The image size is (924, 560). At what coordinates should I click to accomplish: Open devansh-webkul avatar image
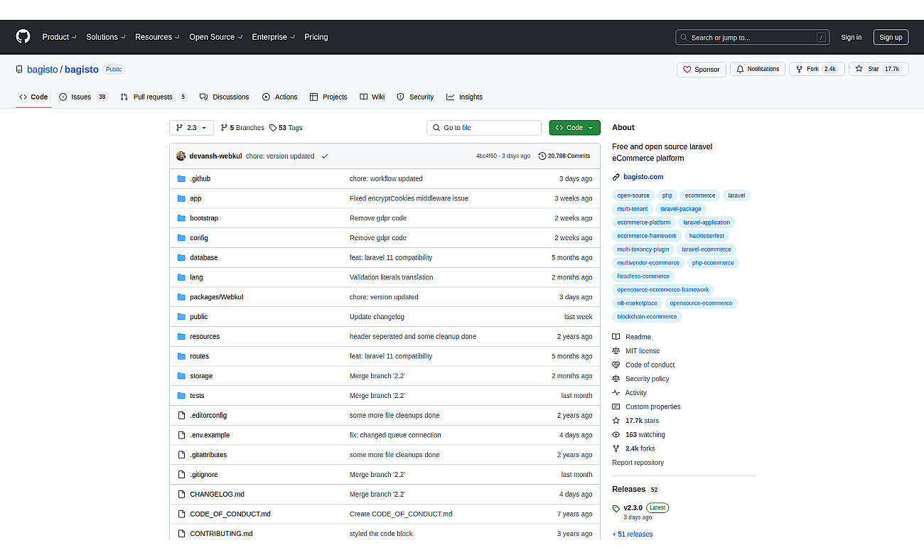pyautogui.click(x=181, y=156)
